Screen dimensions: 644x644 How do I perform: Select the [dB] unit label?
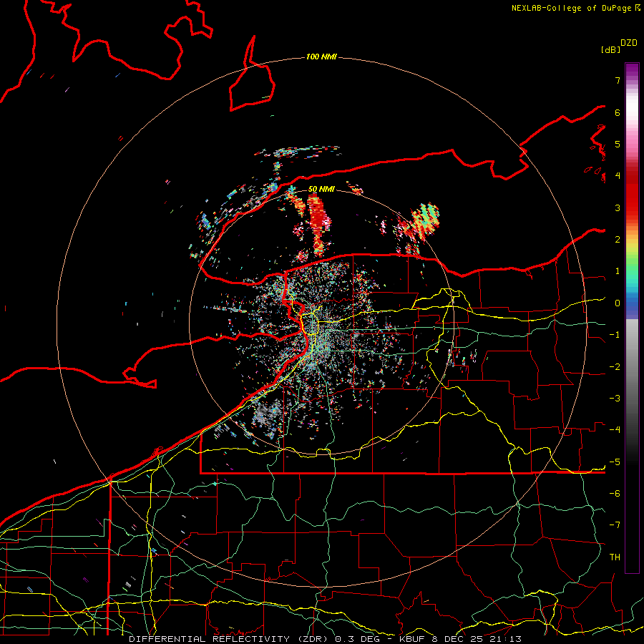point(610,49)
